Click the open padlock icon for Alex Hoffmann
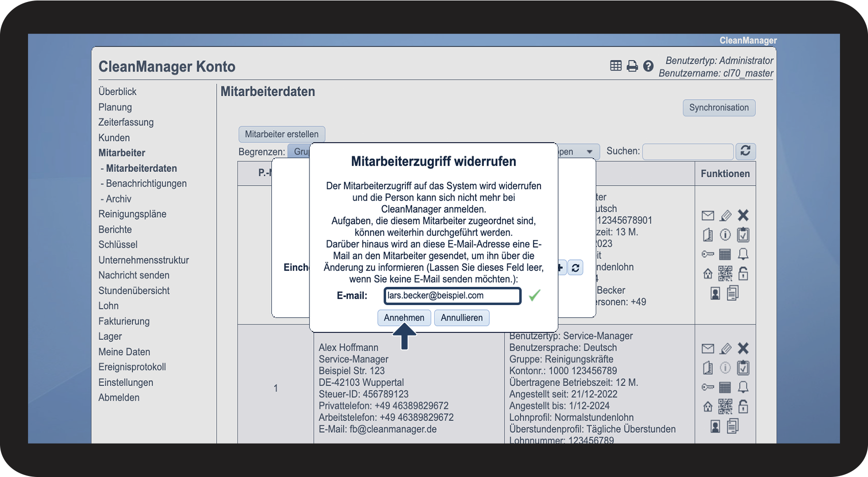Viewport: 868px width, 477px height. click(743, 406)
